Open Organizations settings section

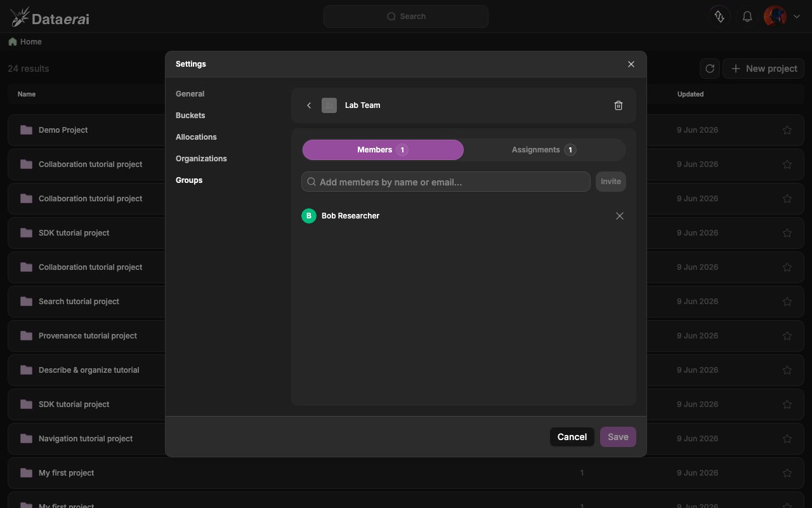pos(201,159)
